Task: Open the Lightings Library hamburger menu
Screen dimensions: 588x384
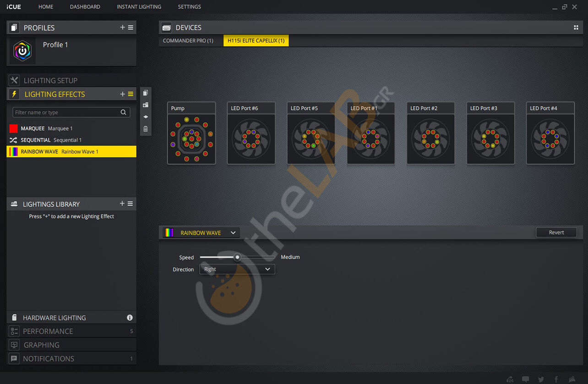Action: pos(131,204)
